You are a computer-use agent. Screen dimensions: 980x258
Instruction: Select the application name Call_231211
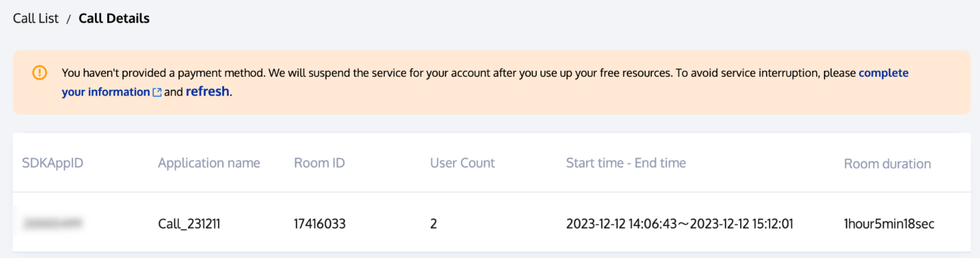click(x=189, y=224)
